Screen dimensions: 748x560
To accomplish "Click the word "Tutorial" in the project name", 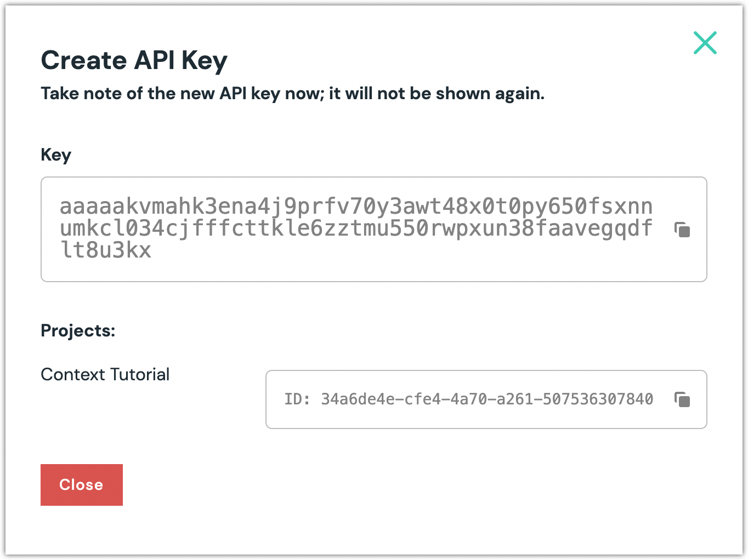I will click(140, 375).
